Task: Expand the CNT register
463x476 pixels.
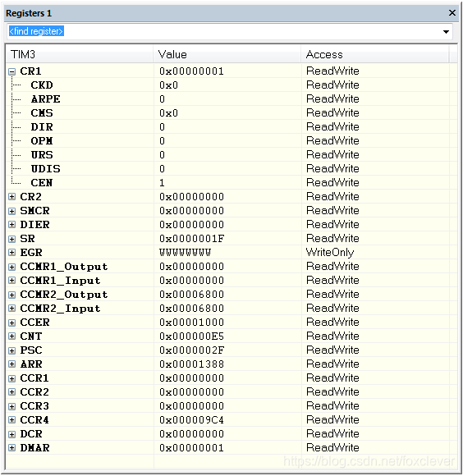Action: pyautogui.click(x=11, y=336)
